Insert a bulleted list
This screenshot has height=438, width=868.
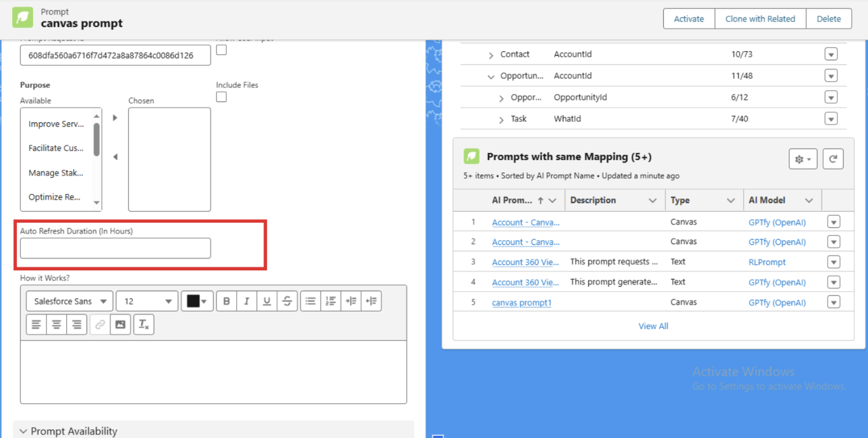point(310,301)
